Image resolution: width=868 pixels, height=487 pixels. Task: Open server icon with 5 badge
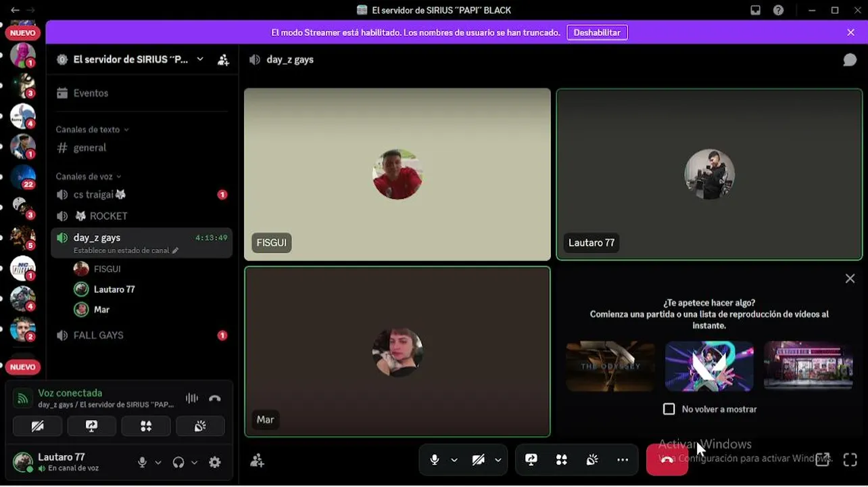tap(23, 238)
